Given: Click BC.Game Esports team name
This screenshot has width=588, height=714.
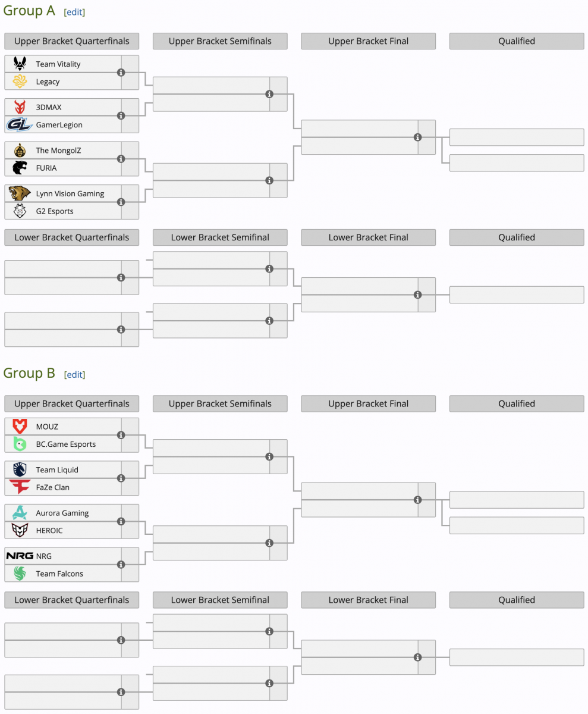Looking at the screenshot, I should point(65,444).
